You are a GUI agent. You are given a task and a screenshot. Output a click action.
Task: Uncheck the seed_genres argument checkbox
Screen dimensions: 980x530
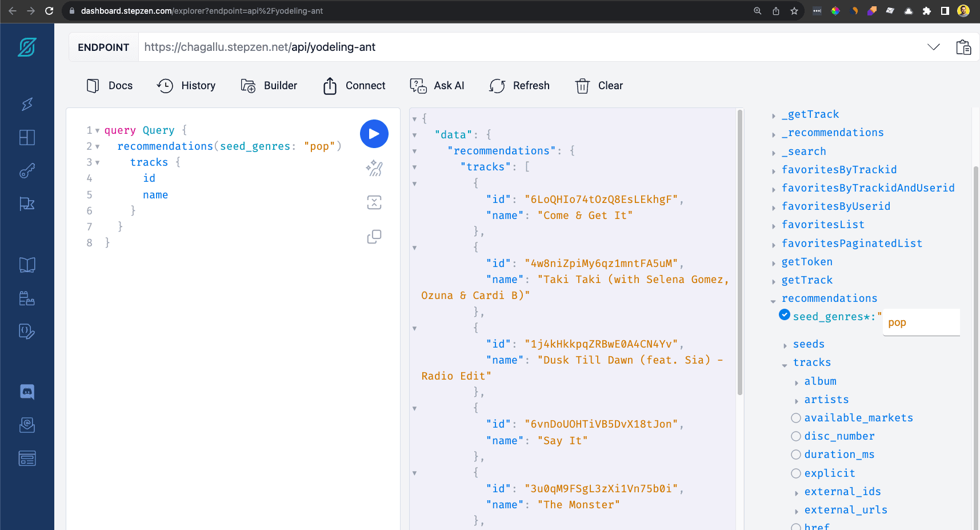coord(785,315)
